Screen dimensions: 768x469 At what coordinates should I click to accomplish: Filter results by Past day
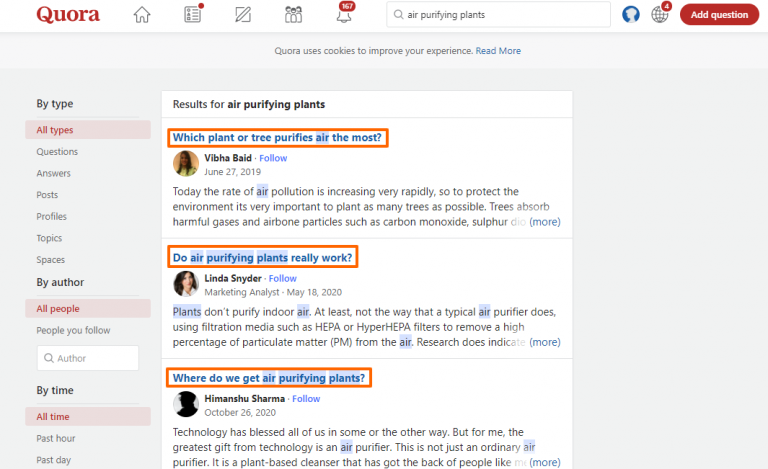(x=54, y=460)
